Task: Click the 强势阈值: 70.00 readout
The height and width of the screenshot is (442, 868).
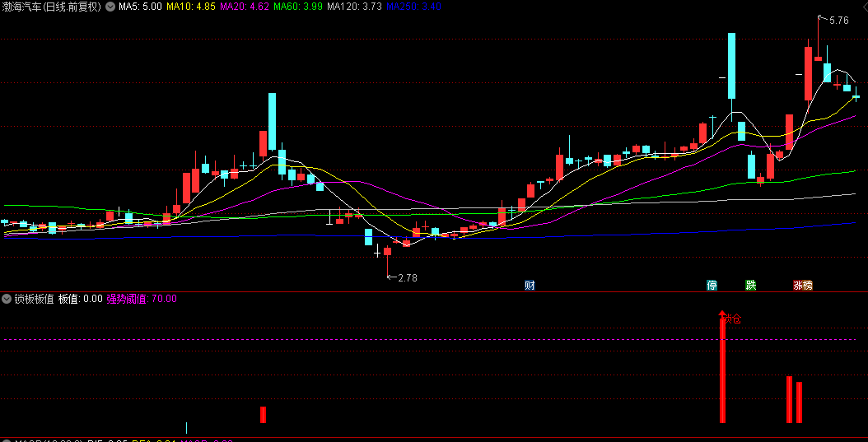Action: 142,299
